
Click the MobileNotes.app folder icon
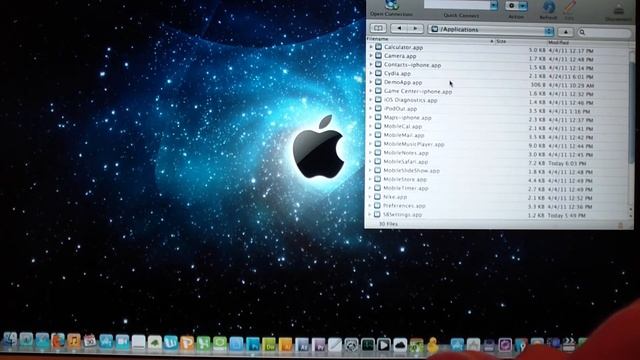(378, 152)
